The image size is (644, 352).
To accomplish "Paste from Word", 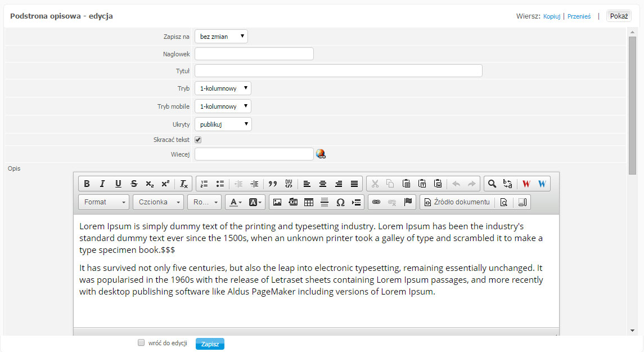I will 438,184.
